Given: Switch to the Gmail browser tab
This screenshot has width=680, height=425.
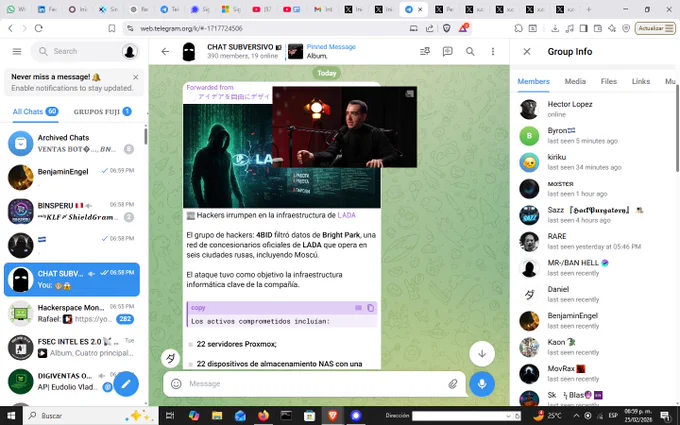Looking at the screenshot, I should click(323, 9).
